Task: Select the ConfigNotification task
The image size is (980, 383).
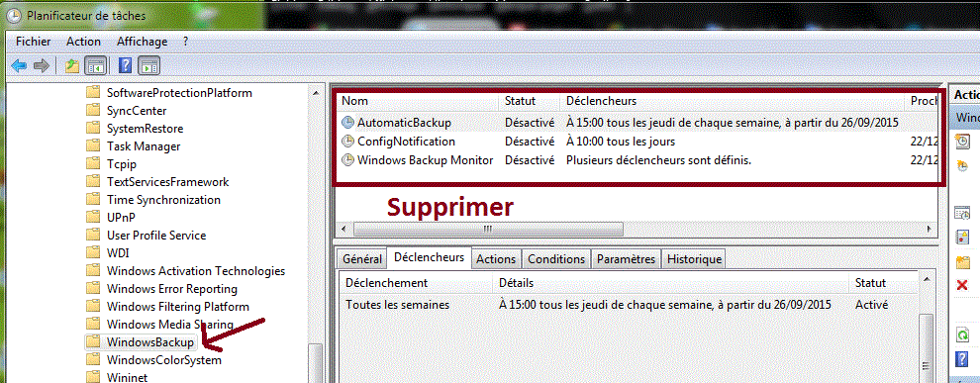Action: [637, 142]
